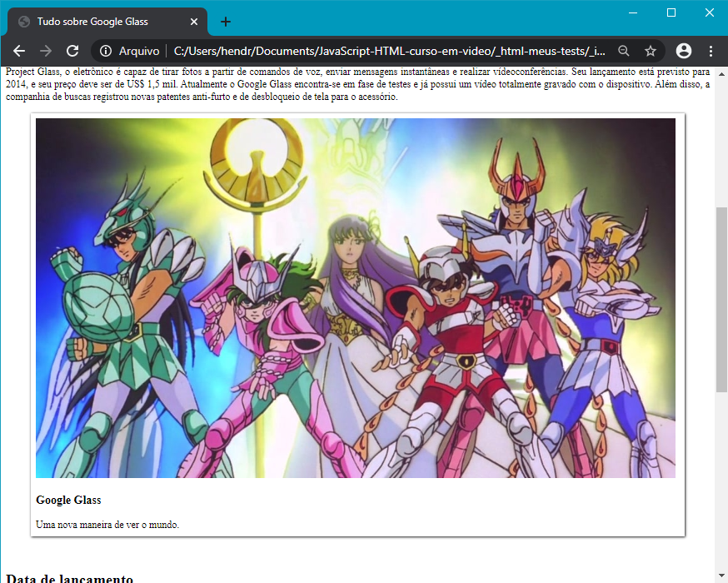This screenshot has height=583, width=728.
Task: Click the 'Google Glass' caption heading
Action: [68, 500]
